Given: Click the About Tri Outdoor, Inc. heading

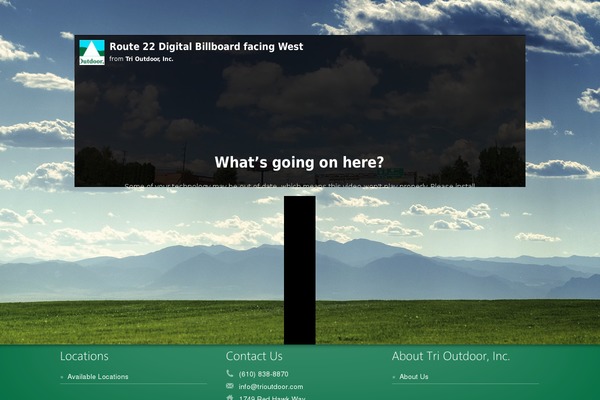Looking at the screenshot, I should pos(451,356).
